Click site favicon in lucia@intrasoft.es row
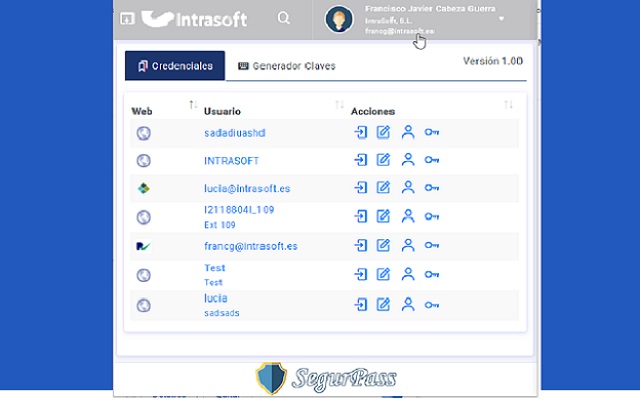 pos(143,188)
